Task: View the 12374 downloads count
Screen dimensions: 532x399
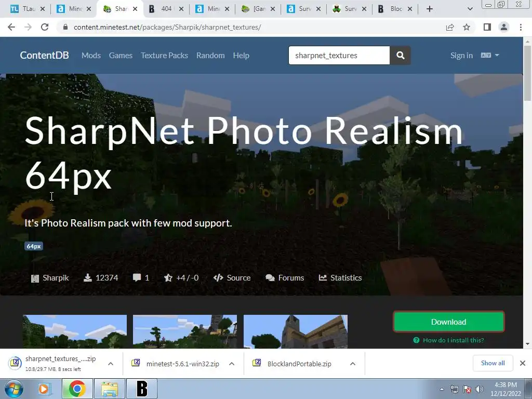Action: coord(101,278)
